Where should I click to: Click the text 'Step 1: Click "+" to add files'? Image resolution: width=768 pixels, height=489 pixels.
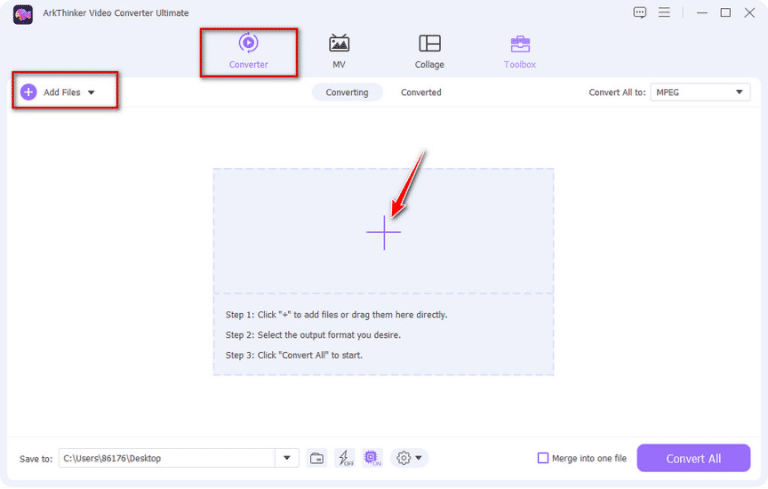pos(283,315)
